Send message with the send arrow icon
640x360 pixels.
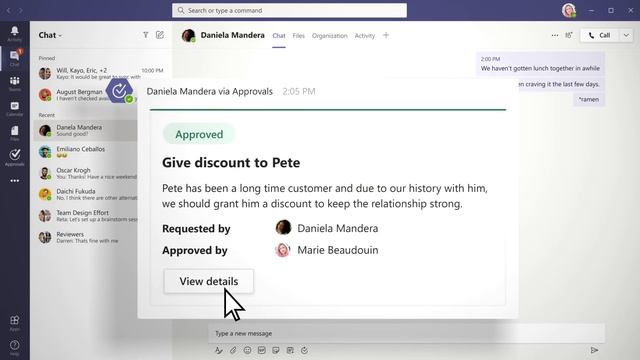point(594,350)
